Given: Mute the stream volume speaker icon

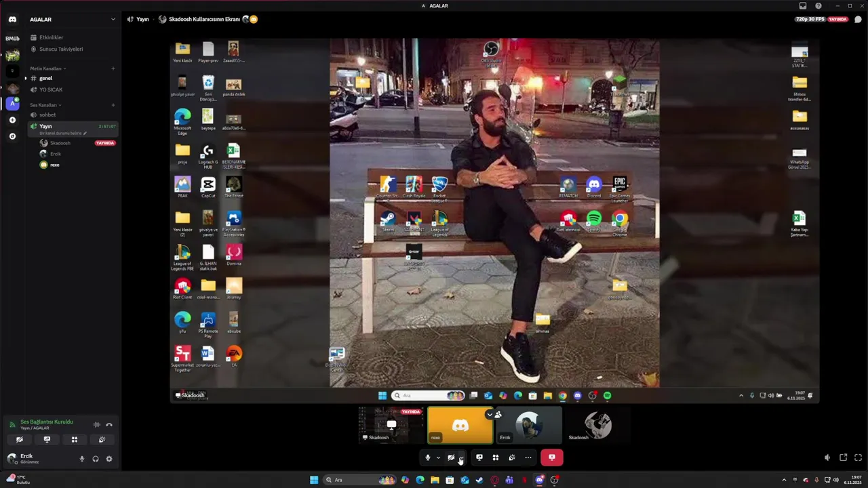Looking at the screenshot, I should [x=827, y=457].
